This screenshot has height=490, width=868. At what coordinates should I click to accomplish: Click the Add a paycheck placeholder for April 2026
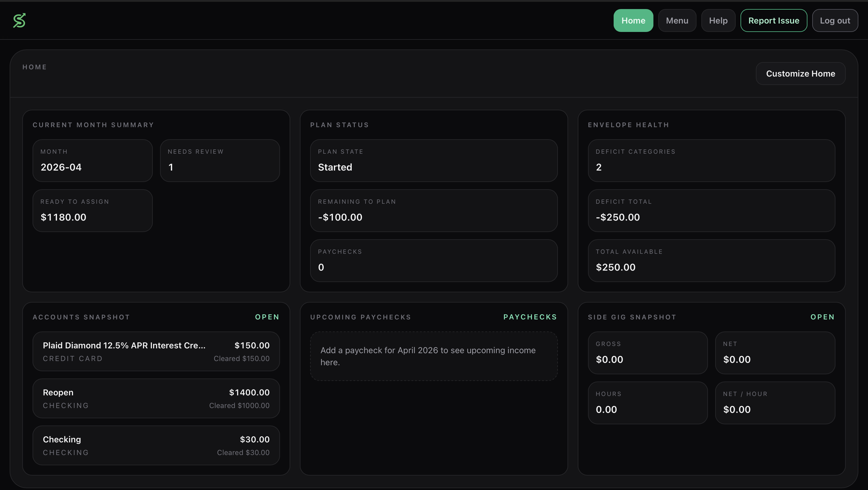pyautogui.click(x=434, y=356)
